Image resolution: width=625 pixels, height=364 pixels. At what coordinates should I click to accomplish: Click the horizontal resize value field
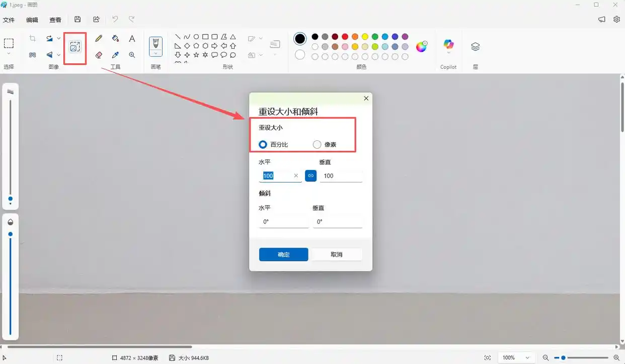(280, 175)
